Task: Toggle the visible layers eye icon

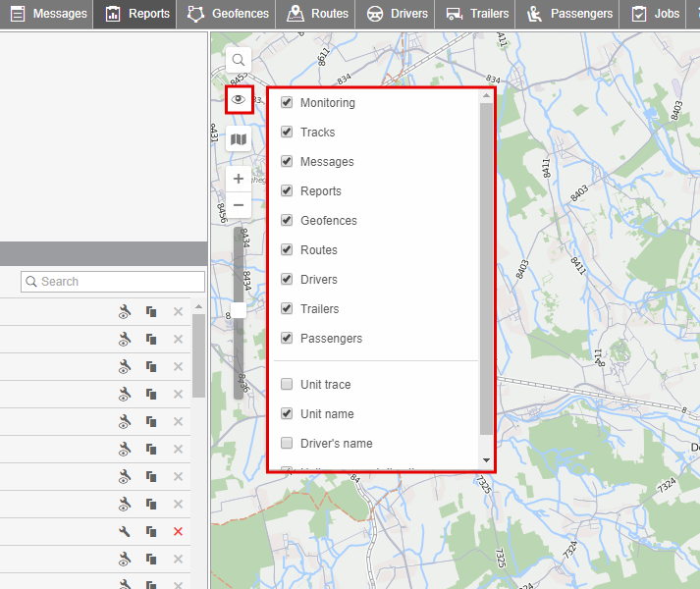Action: coord(239,99)
